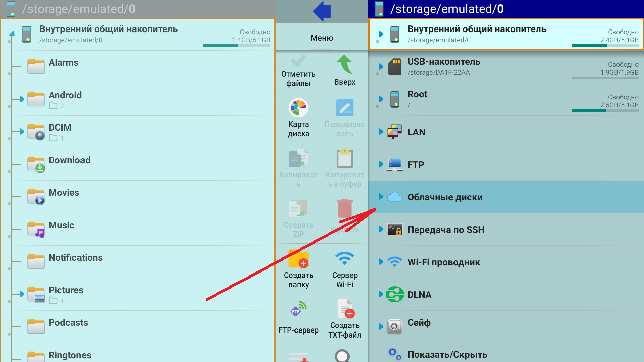Start the FTP-сервер icon
The image size is (644, 362).
(299, 309)
